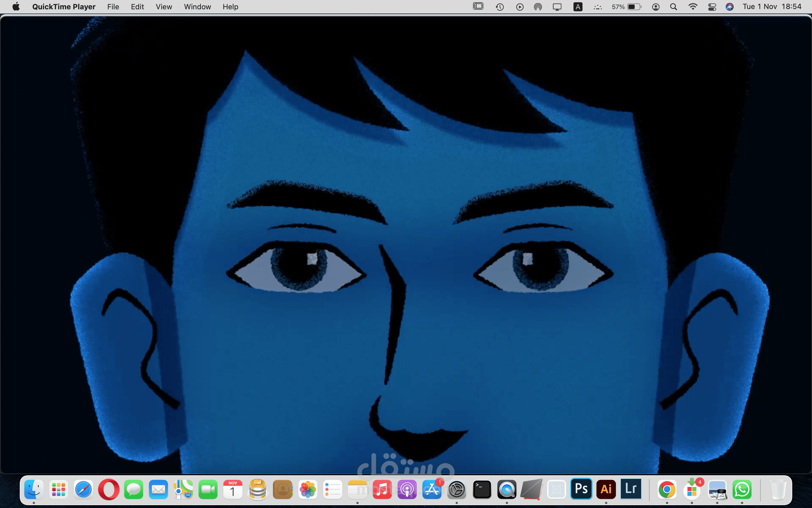Launch Opera browser from the Dock

tap(109, 489)
